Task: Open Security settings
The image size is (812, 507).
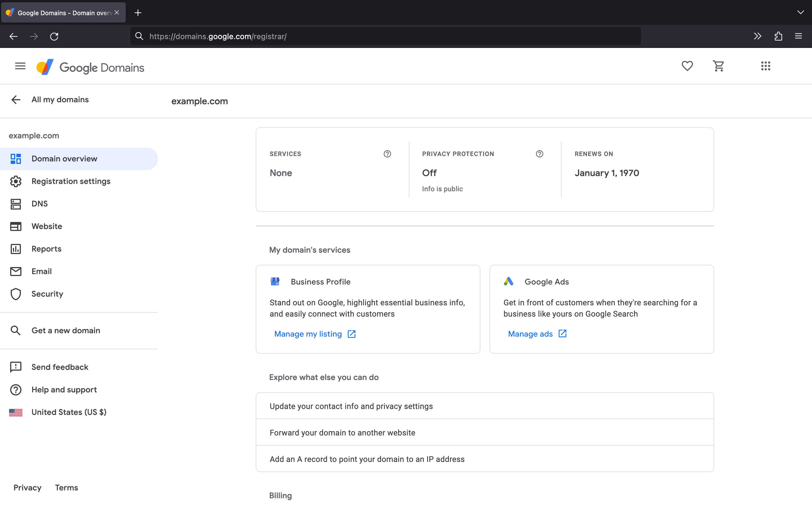Action: pyautogui.click(x=47, y=294)
